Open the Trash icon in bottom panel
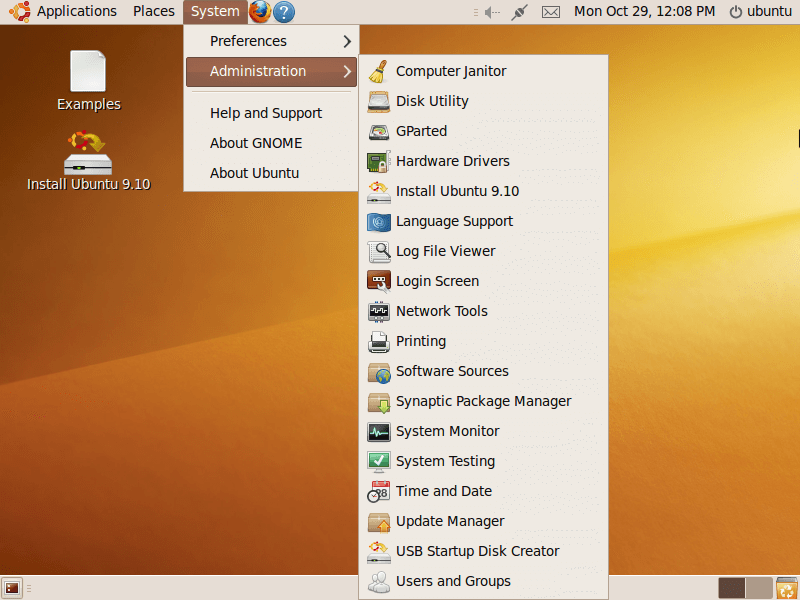Screen dimensions: 800x600 pos(787,588)
